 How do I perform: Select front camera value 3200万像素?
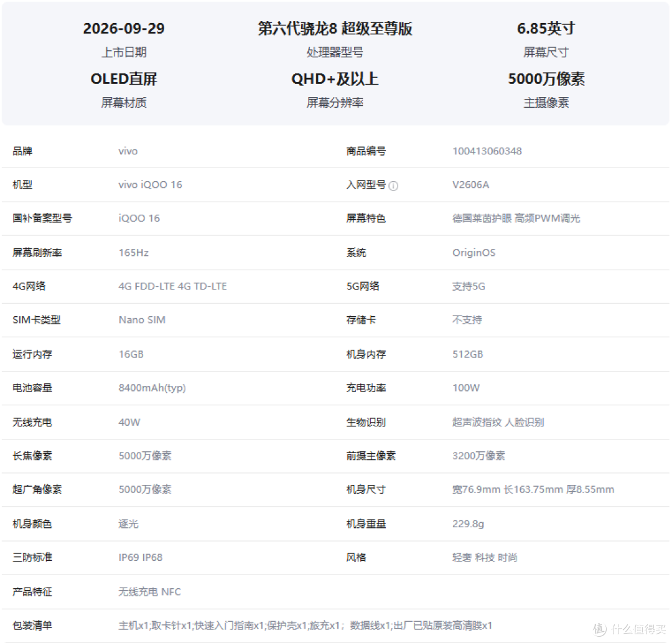pyautogui.click(x=478, y=456)
